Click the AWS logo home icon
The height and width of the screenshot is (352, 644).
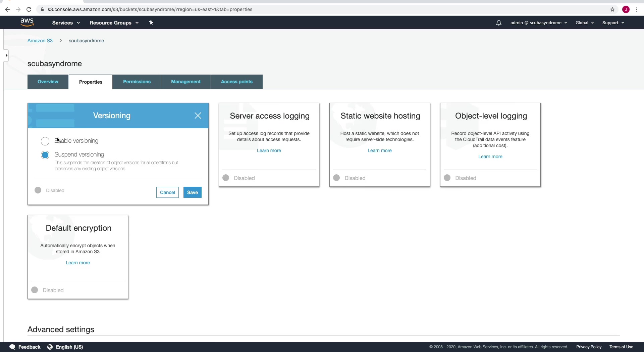coord(27,23)
